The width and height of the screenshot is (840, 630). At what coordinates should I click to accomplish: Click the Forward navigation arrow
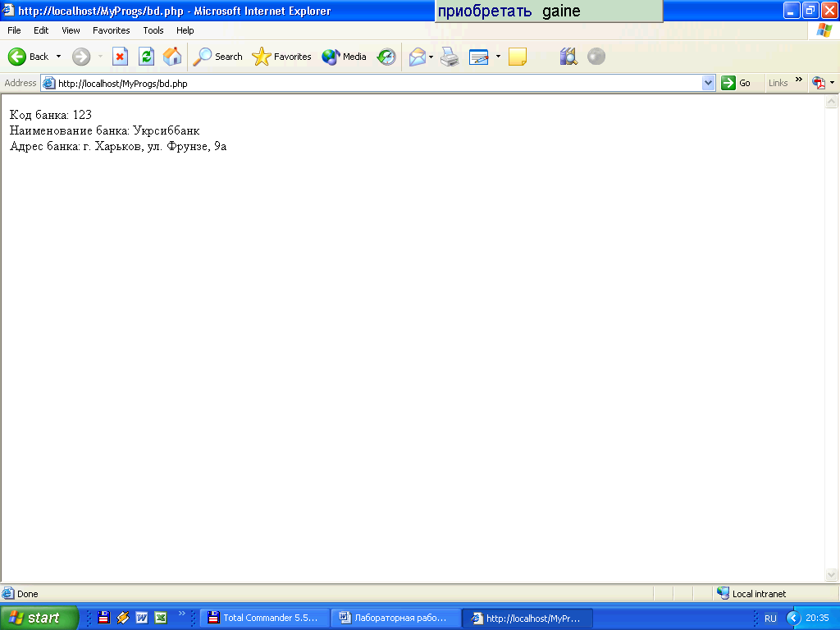[x=81, y=57]
